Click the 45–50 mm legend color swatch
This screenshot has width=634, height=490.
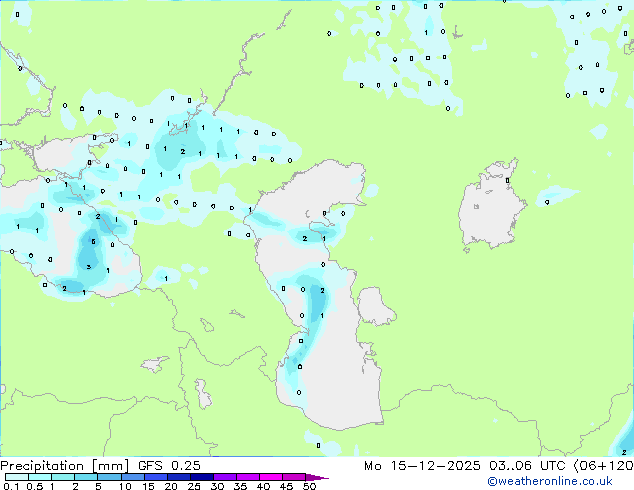tap(294, 477)
